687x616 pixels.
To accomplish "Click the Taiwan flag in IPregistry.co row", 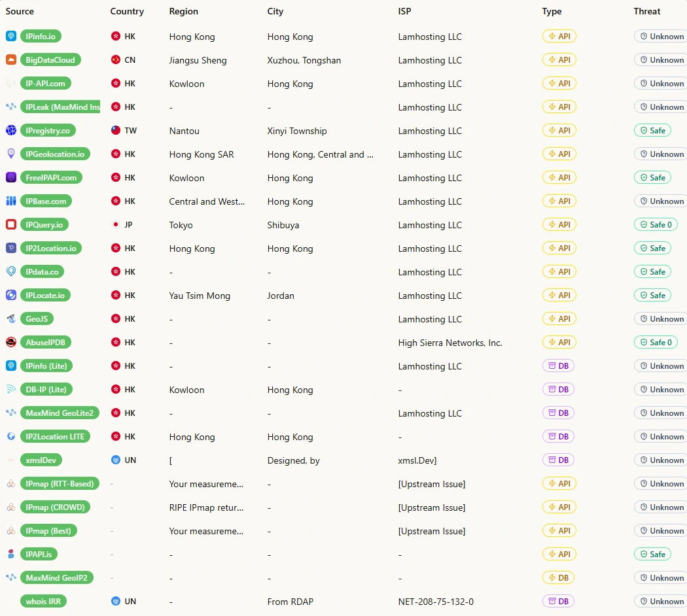I will click(116, 130).
